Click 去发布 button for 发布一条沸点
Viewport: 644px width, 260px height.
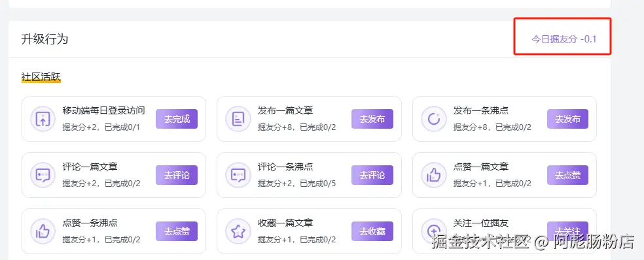pyautogui.click(x=567, y=119)
